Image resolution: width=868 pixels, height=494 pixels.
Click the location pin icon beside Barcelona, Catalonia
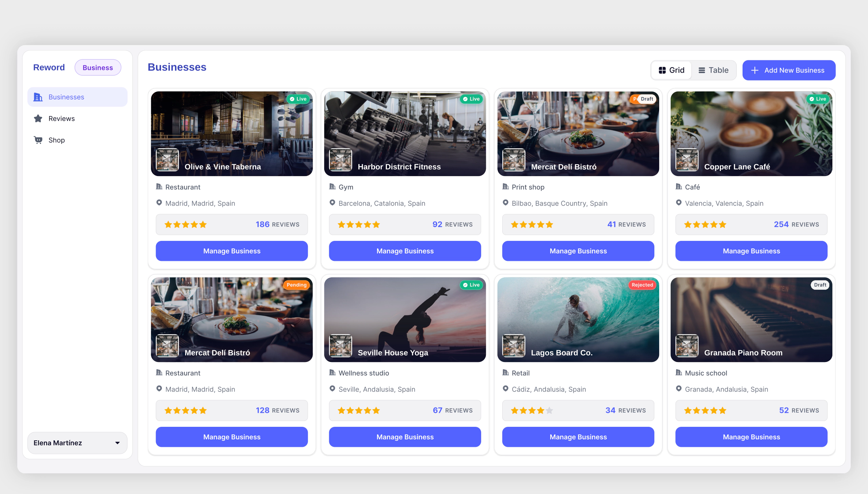tap(332, 203)
